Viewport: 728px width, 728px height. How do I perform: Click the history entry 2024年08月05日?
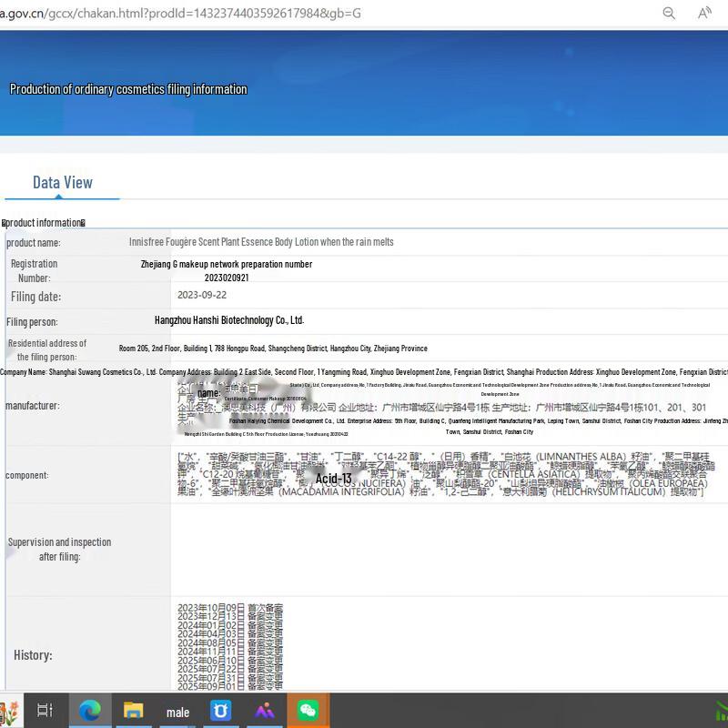click(230, 642)
